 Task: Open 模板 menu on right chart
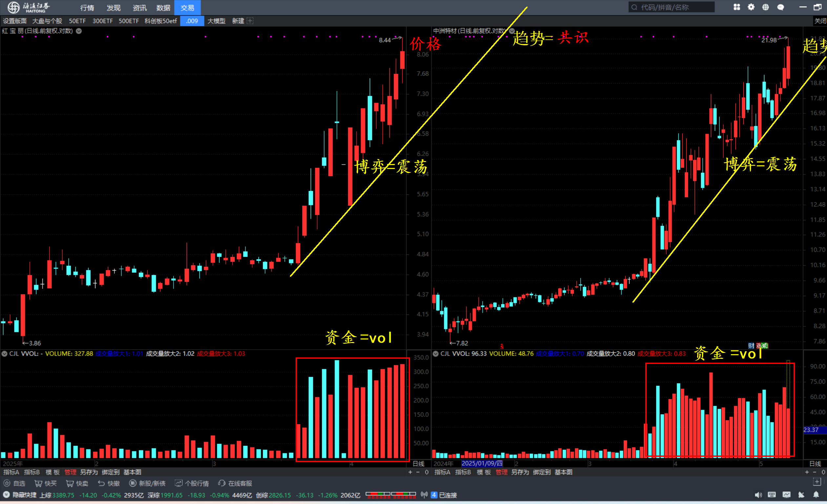(484, 472)
